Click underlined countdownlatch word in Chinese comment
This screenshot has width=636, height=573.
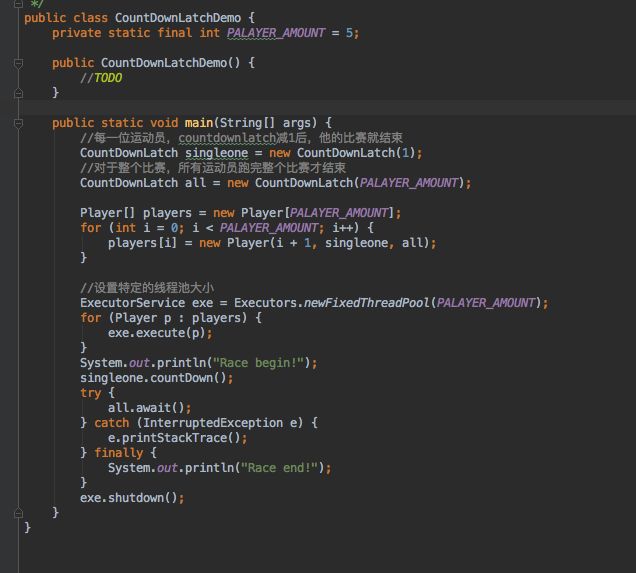(227, 138)
